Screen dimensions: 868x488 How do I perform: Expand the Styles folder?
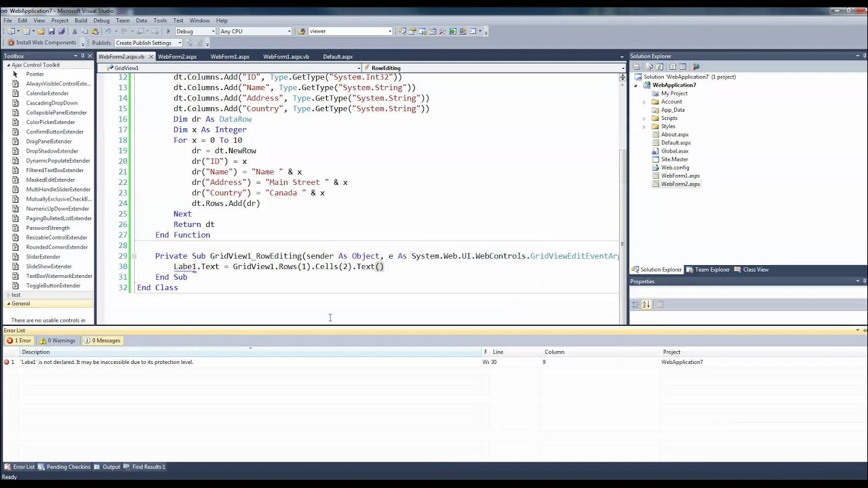pos(644,126)
